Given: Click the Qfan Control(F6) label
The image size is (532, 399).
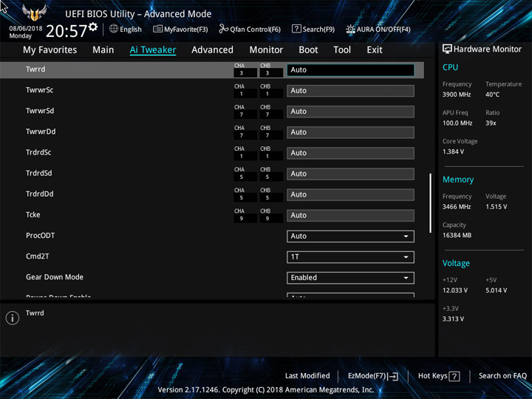Looking at the screenshot, I should tap(255, 29).
